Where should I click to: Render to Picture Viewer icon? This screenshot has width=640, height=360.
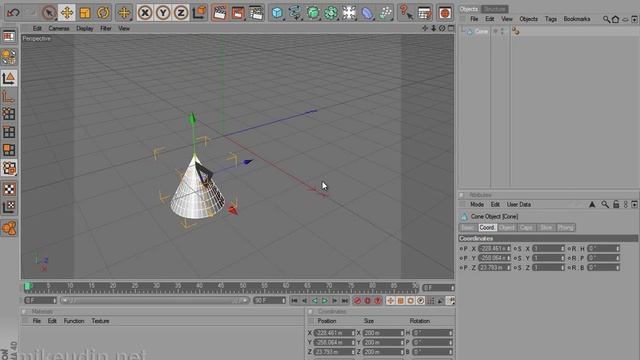click(x=238, y=13)
